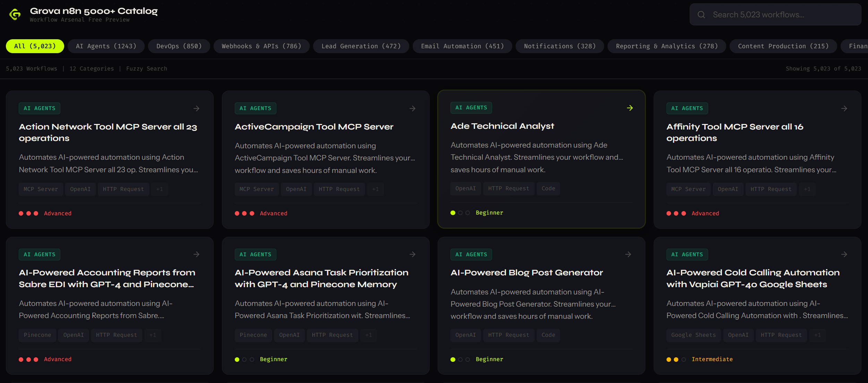The width and height of the screenshot is (868, 383).
Task: Open arrow on Affinity Tool MCP Server card
Action: click(844, 109)
